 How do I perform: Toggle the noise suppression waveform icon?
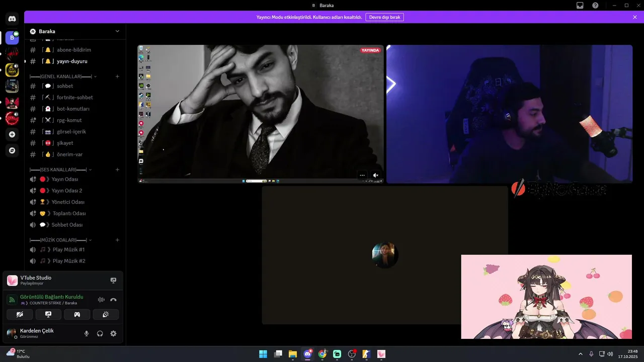point(101,300)
